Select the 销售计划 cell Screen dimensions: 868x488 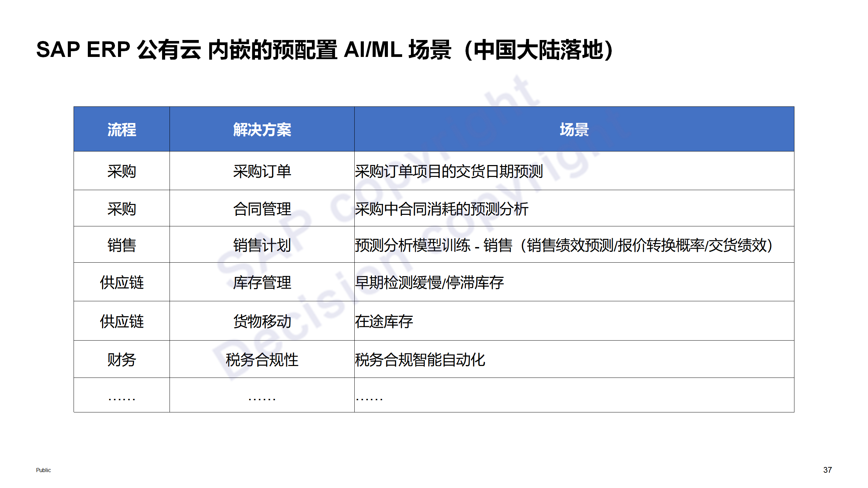[x=262, y=245]
